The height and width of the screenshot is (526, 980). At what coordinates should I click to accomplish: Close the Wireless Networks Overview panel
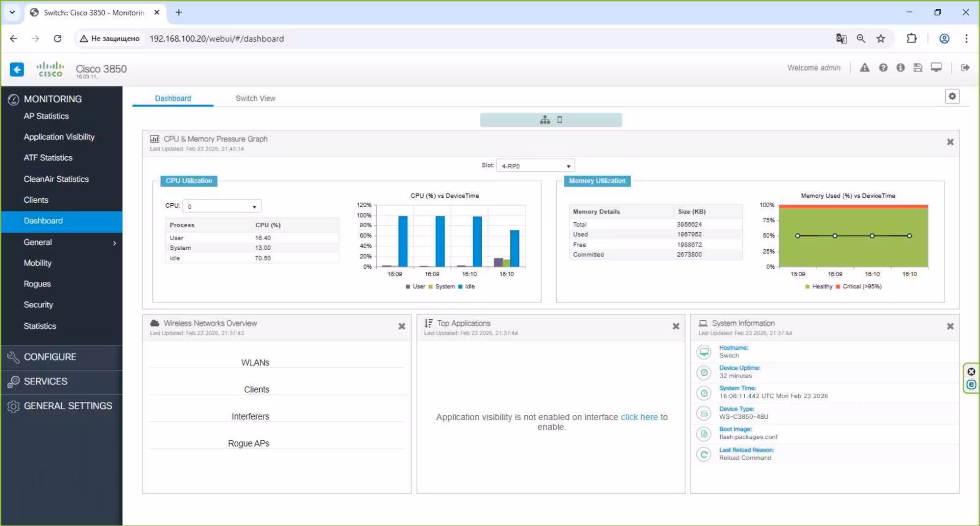402,326
